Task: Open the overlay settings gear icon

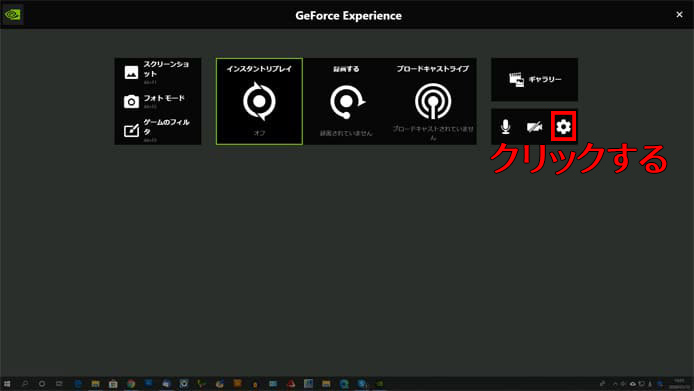Action: (x=563, y=127)
